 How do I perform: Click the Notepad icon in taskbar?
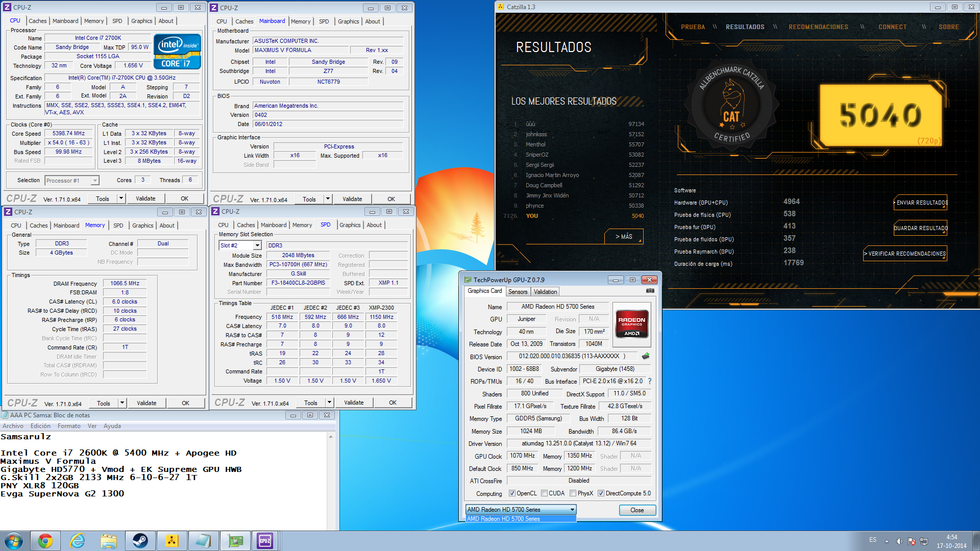204,541
